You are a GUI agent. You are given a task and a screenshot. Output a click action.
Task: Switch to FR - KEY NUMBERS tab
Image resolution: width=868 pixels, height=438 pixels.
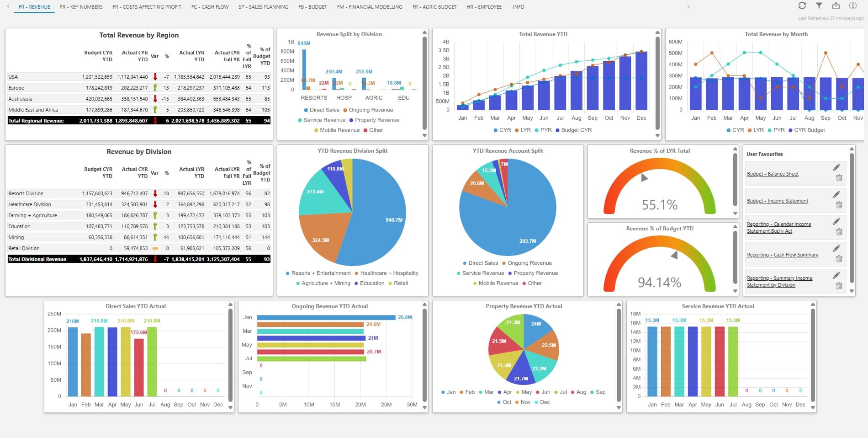[81, 7]
